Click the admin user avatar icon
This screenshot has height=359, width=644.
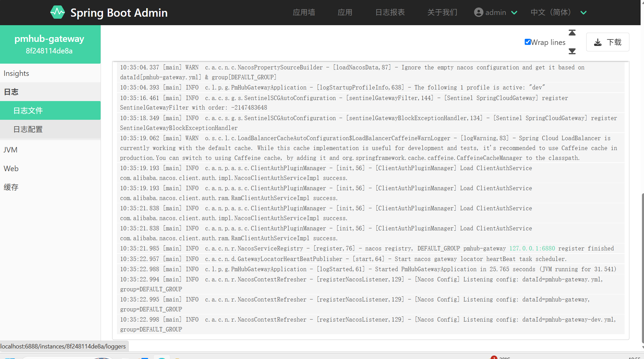coord(478,12)
